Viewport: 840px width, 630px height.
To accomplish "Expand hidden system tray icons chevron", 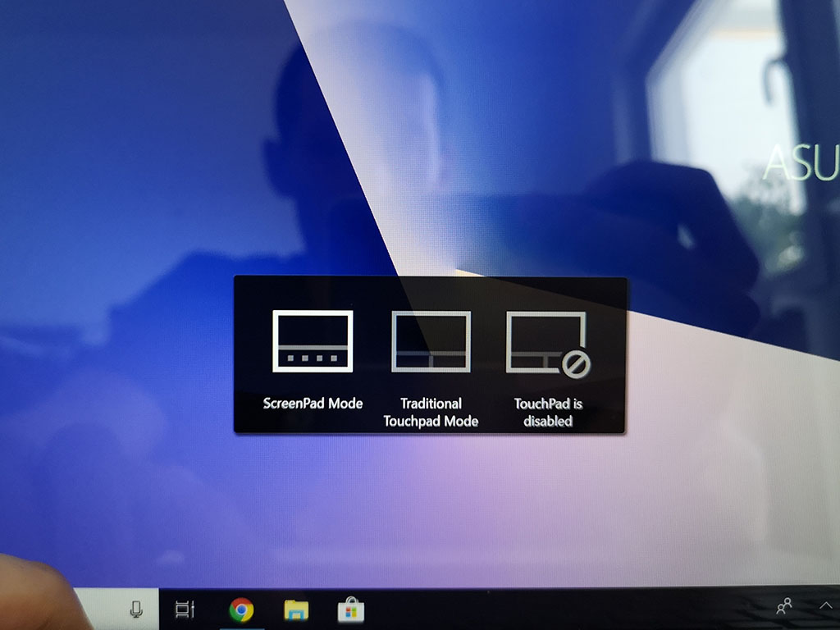I will tap(825, 605).
